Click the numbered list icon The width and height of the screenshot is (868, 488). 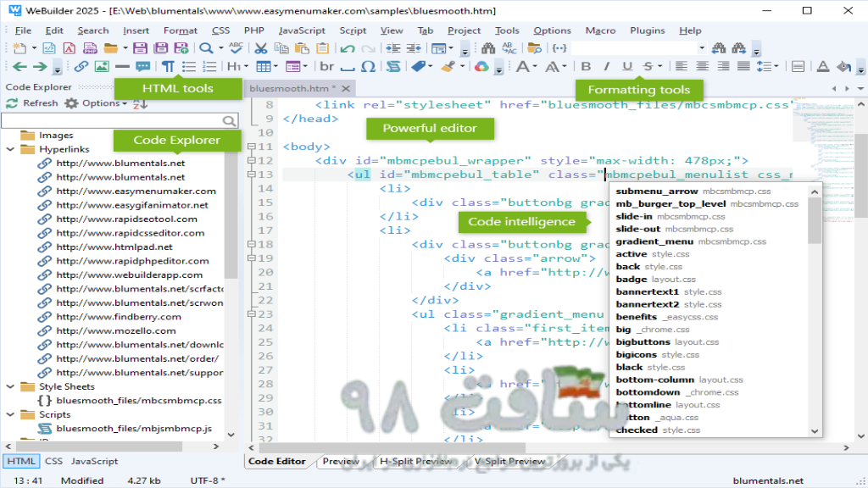tap(209, 67)
